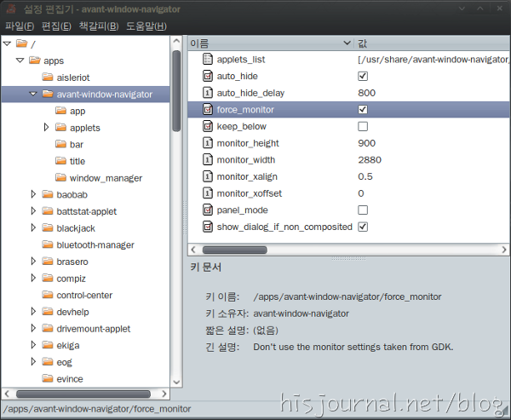Click tree scrollbar up arrow
This screenshot has height=420, width=511.
click(x=176, y=41)
